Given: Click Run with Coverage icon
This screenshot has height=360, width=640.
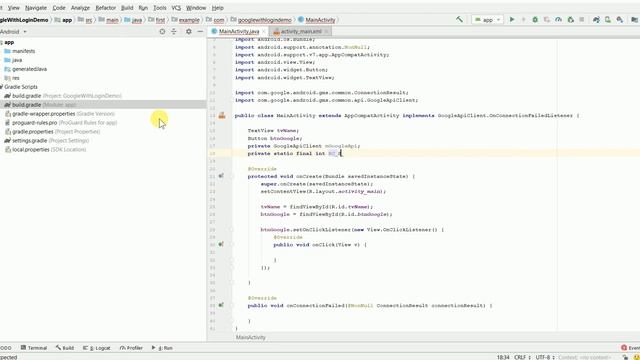Looking at the screenshot, I should (x=547, y=20).
